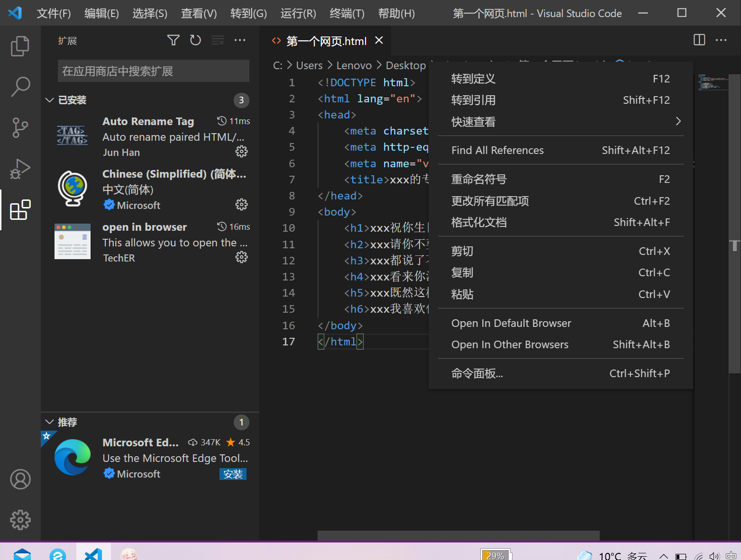Viewport: 741px width, 560px height.
Task: Open the Search view in activity bar
Action: tap(20, 87)
